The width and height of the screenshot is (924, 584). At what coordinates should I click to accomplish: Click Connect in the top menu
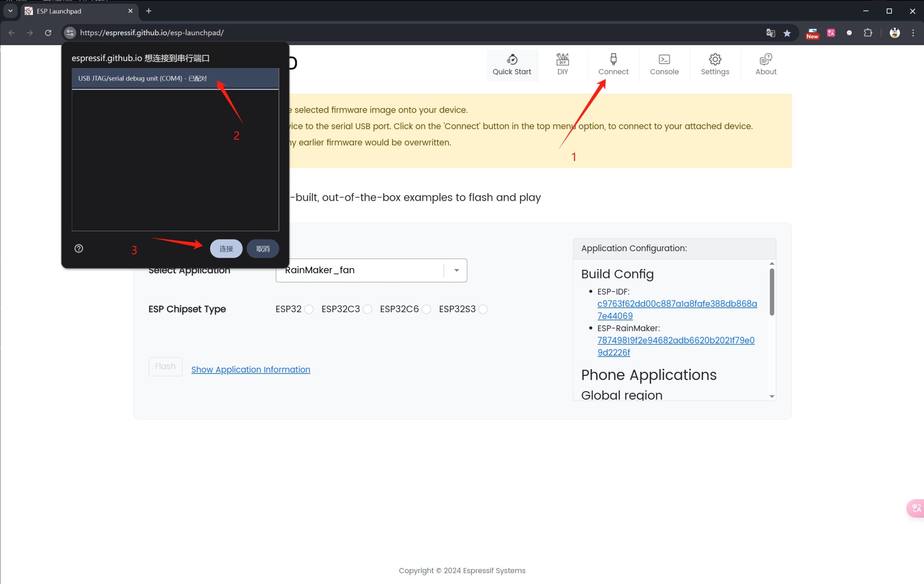coord(613,65)
